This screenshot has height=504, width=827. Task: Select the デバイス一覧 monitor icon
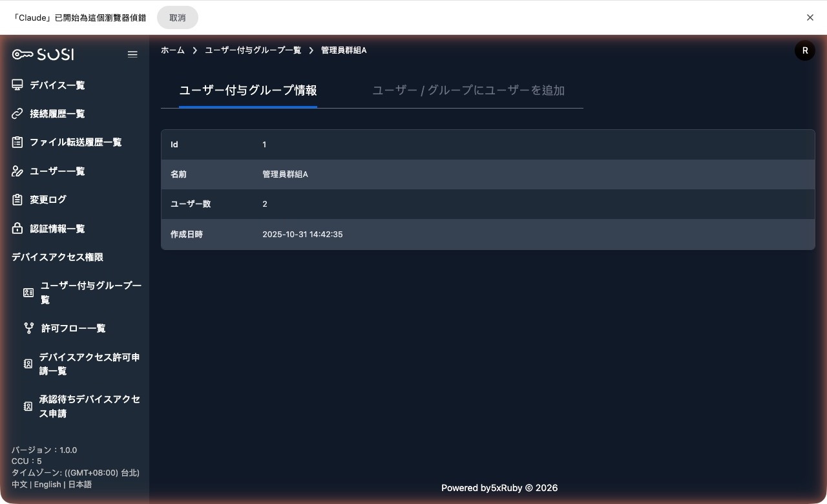tap(17, 85)
